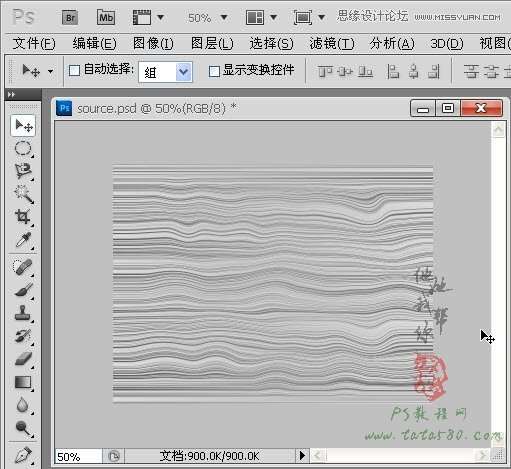
Task: Distribute vertical centers of layers
Action: 491,71
